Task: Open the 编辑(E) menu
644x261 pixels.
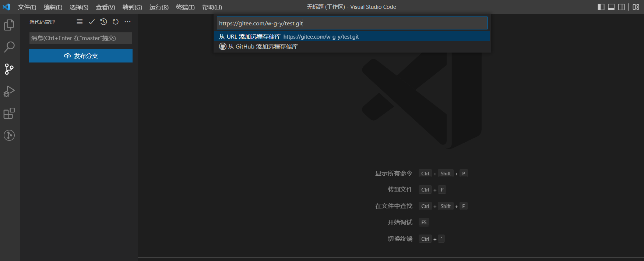Action: tap(53, 7)
